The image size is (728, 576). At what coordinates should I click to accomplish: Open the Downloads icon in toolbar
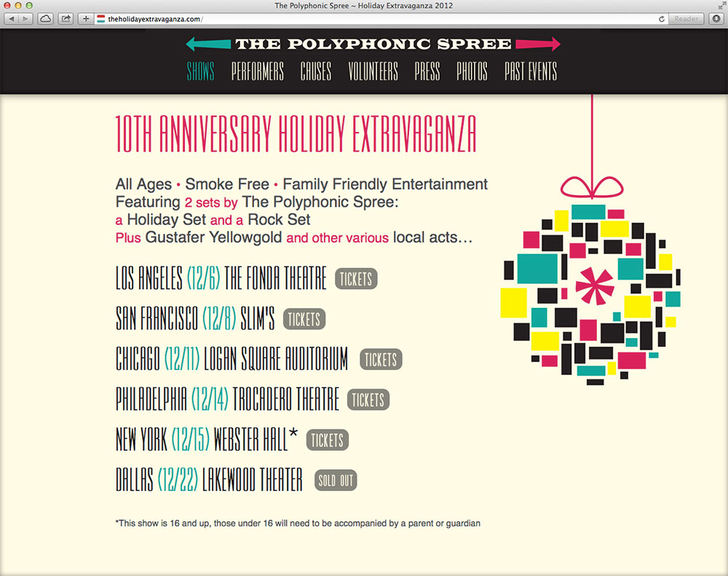[716, 19]
